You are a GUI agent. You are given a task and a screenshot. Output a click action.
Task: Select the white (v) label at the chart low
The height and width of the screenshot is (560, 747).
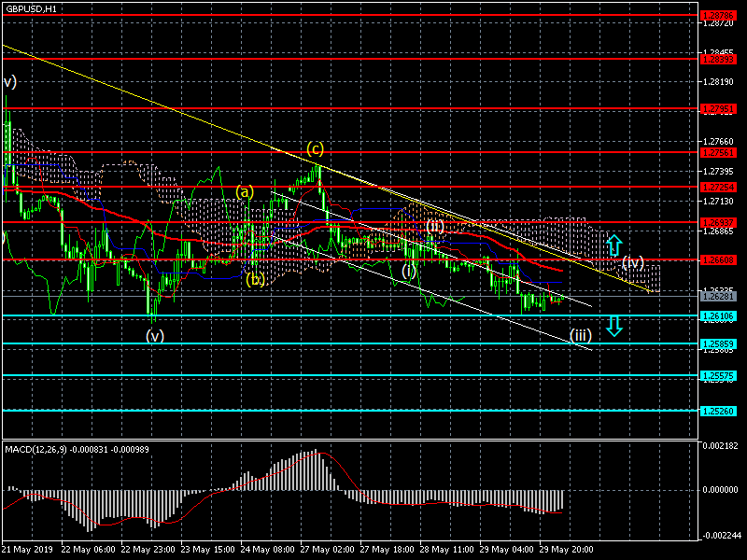pyautogui.click(x=155, y=336)
